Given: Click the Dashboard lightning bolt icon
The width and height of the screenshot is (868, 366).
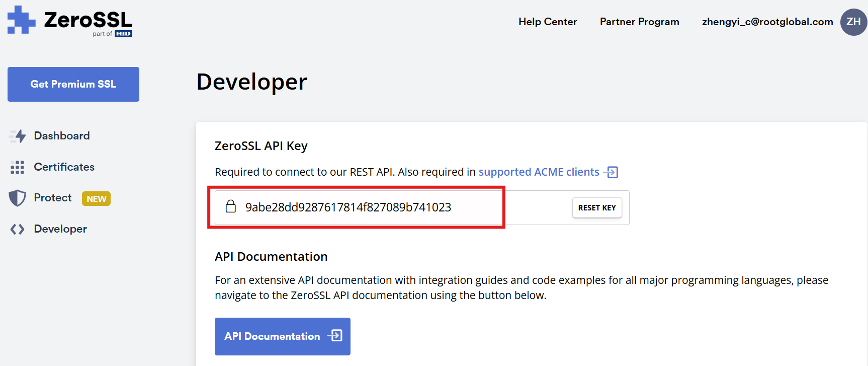Looking at the screenshot, I should 18,136.
